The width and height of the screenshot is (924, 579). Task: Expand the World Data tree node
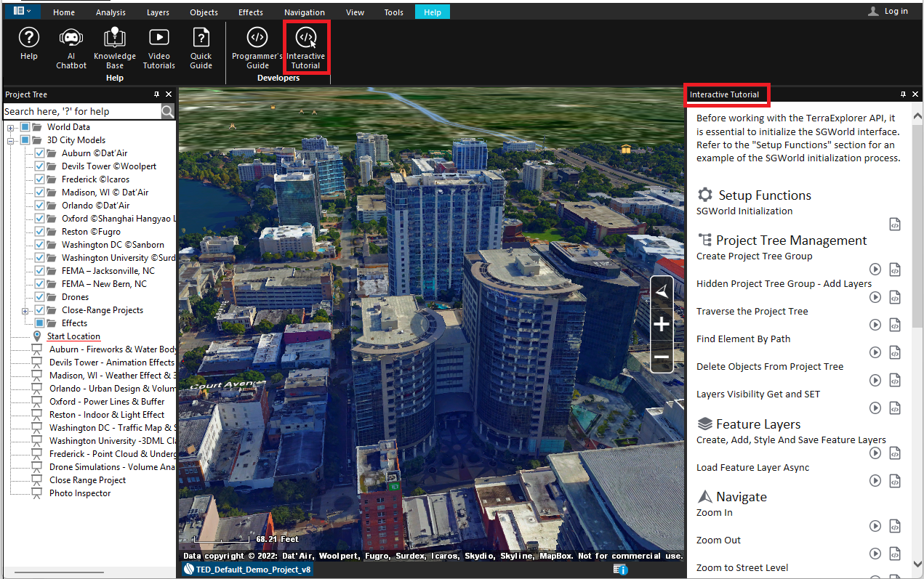(x=11, y=127)
